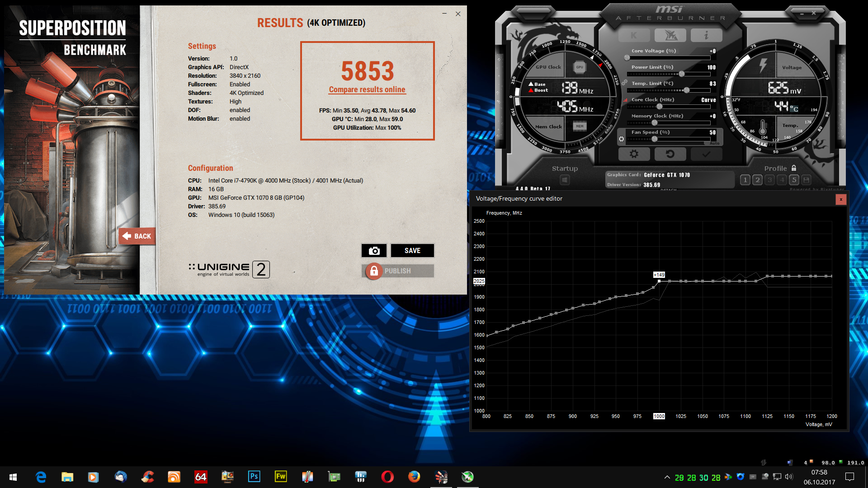
Task: Show hidden system tray icons chevron
Action: [667, 477]
